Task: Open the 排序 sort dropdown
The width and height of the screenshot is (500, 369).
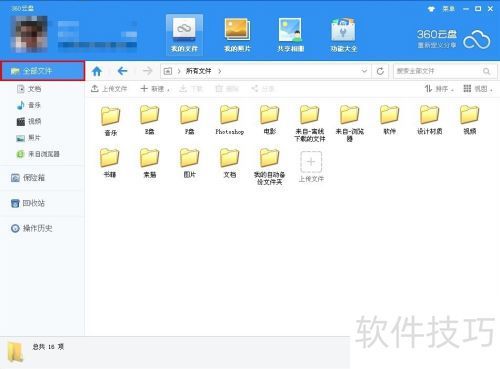Action: tap(439, 89)
